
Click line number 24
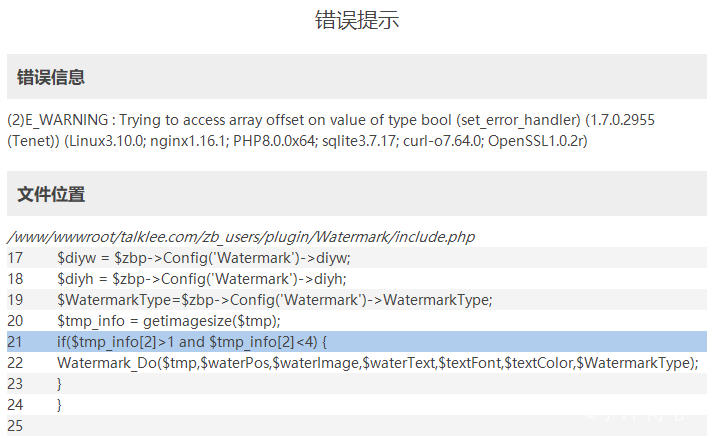pyautogui.click(x=15, y=405)
